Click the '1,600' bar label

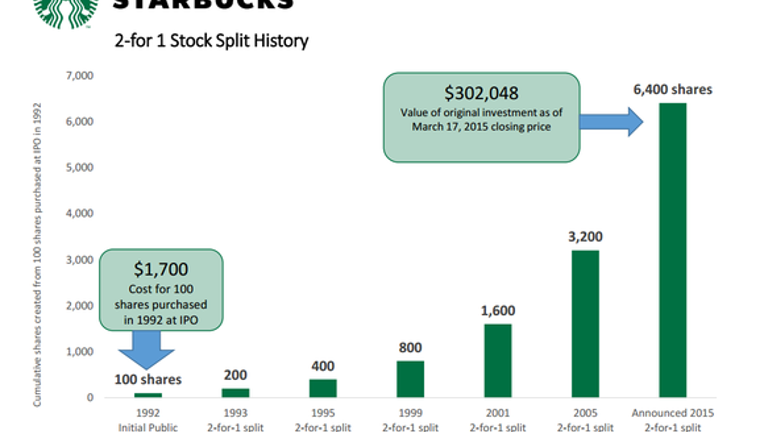click(x=498, y=311)
